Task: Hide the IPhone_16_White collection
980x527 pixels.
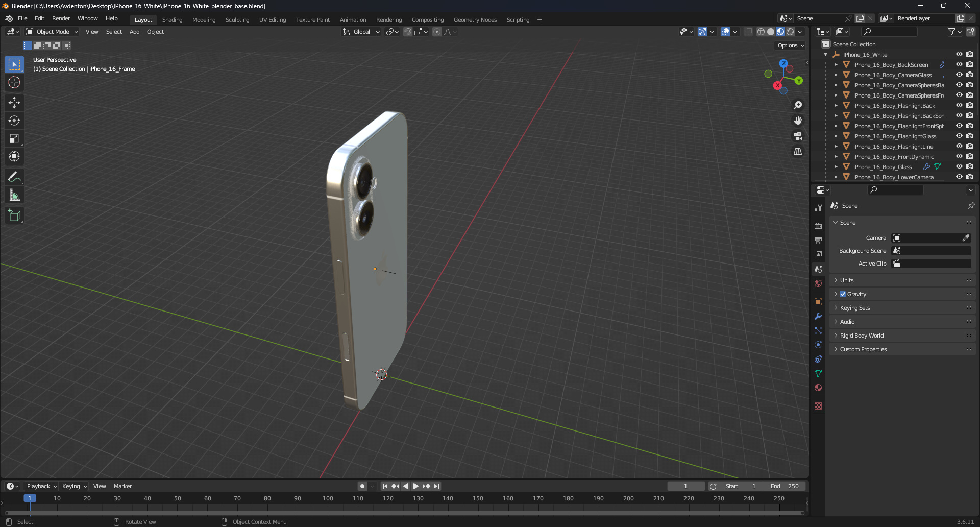Action: click(959, 55)
